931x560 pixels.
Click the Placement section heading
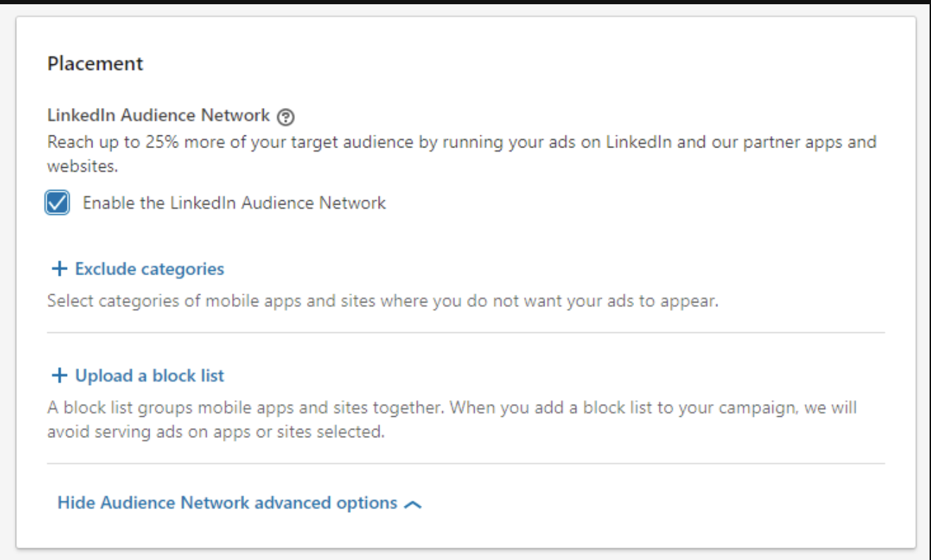point(95,63)
